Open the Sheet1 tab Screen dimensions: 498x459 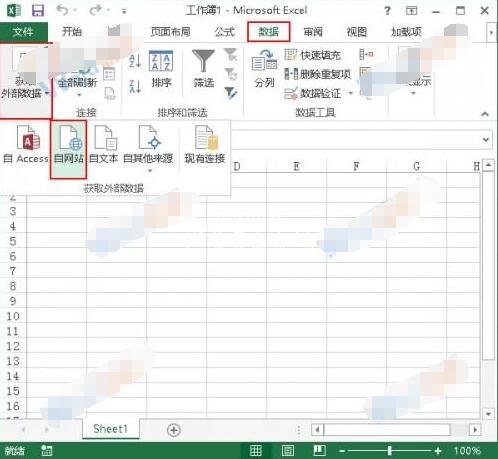pyautogui.click(x=111, y=429)
